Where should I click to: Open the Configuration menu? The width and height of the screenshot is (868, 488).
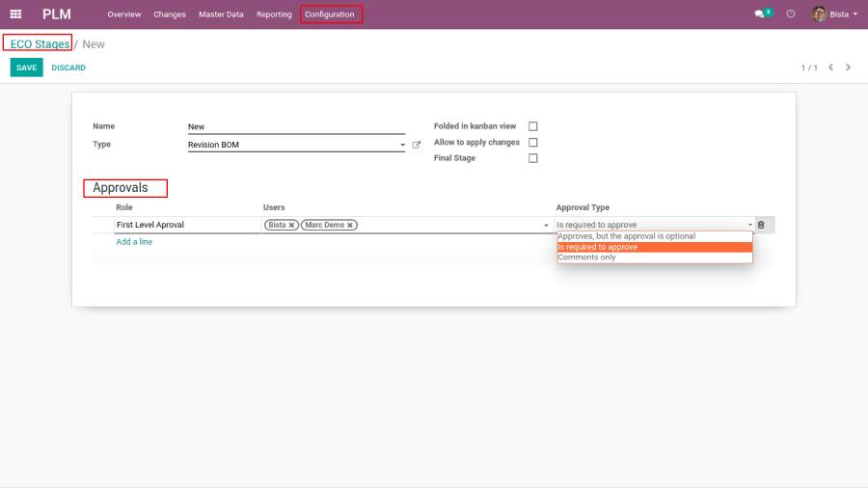pyautogui.click(x=330, y=14)
